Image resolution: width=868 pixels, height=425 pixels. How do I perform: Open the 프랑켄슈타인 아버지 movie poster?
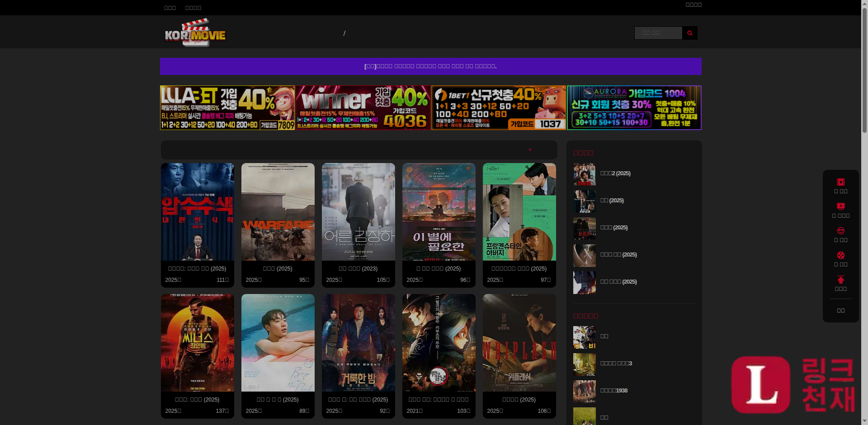click(519, 212)
